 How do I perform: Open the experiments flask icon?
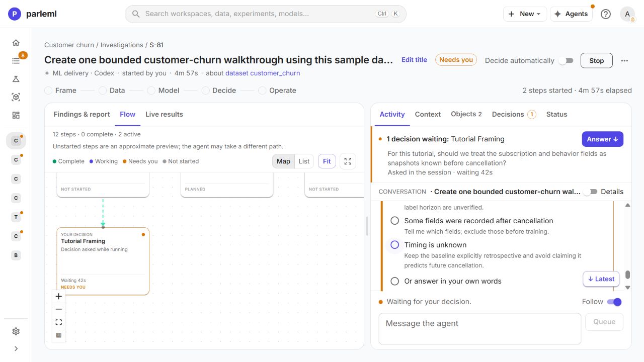[16, 79]
